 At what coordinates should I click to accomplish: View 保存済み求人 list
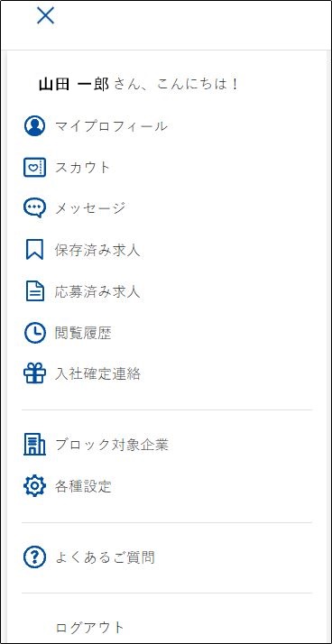pos(97,250)
